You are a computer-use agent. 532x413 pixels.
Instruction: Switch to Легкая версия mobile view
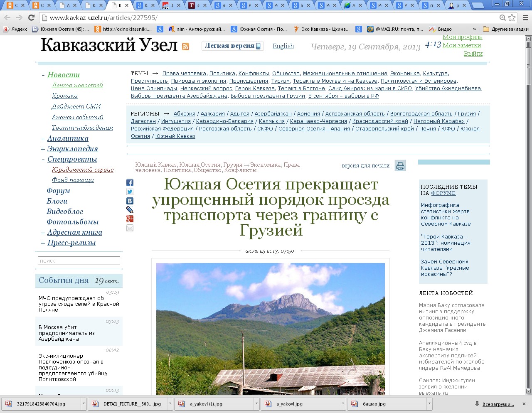click(x=232, y=46)
